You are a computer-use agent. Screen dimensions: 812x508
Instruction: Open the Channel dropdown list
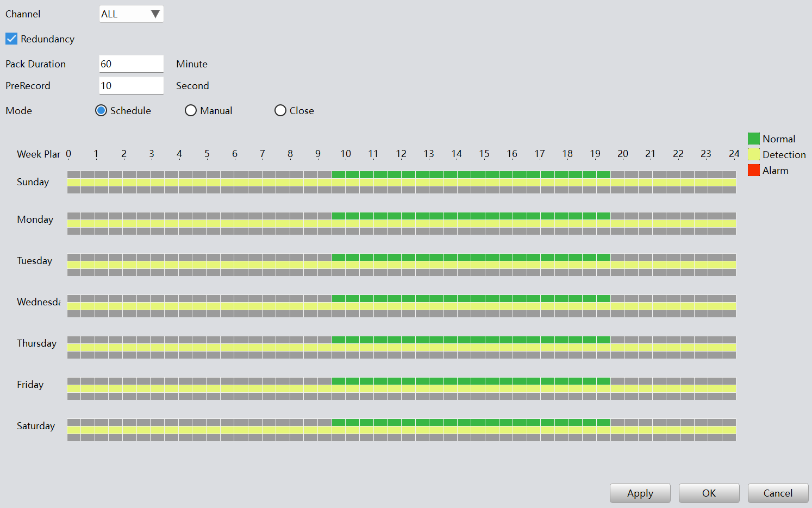132,14
